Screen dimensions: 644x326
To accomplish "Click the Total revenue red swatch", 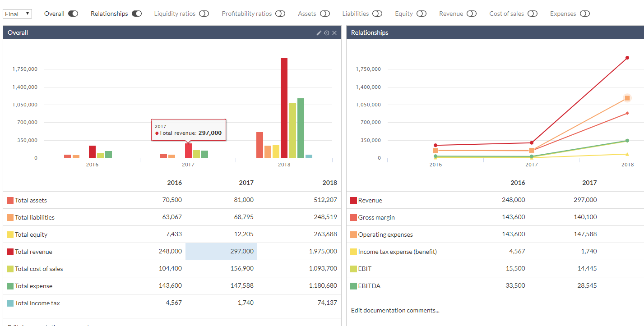I will point(10,252).
